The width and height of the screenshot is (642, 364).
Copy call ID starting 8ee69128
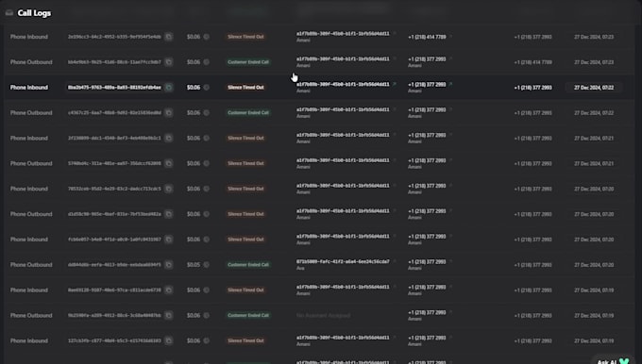pyautogui.click(x=168, y=290)
